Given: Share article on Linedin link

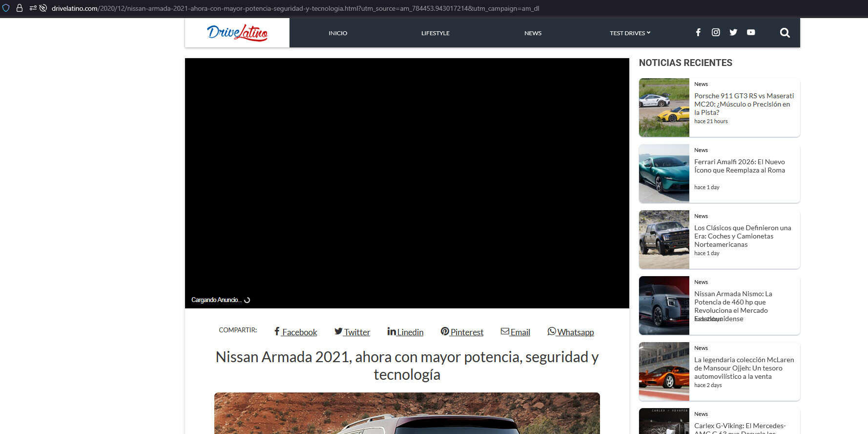Looking at the screenshot, I should [405, 332].
